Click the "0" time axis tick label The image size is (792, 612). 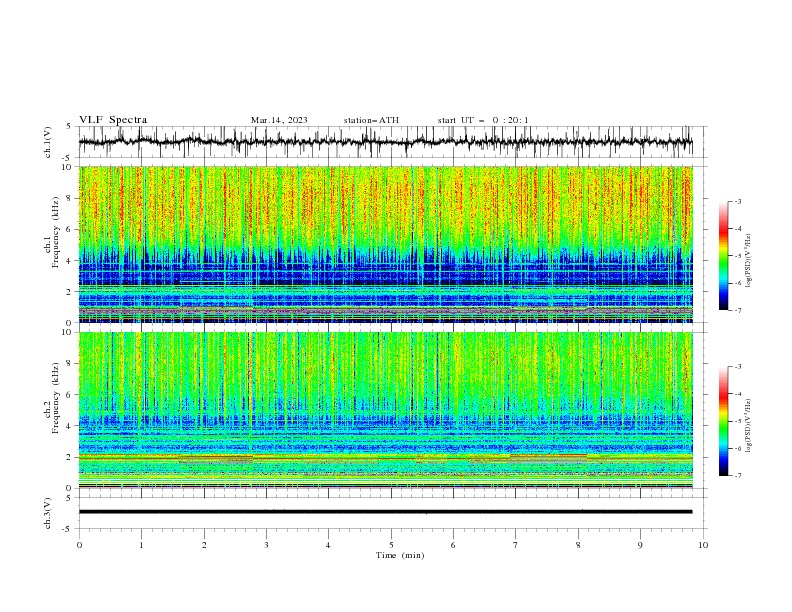[x=79, y=545]
